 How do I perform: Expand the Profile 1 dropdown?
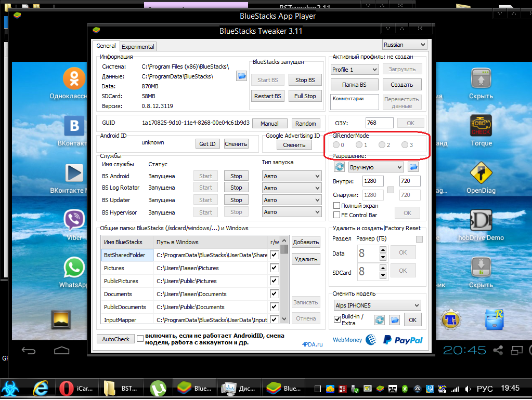(x=355, y=69)
